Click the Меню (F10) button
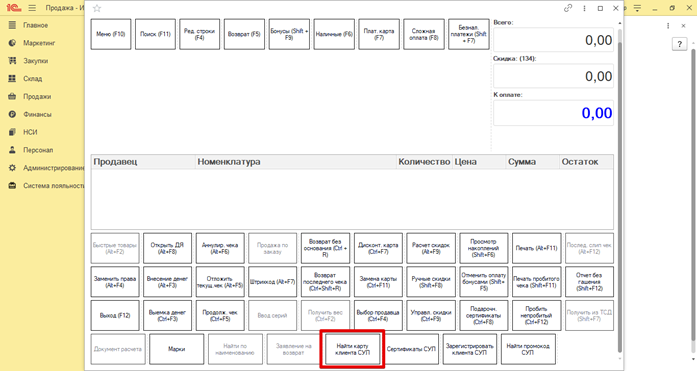 click(x=111, y=34)
